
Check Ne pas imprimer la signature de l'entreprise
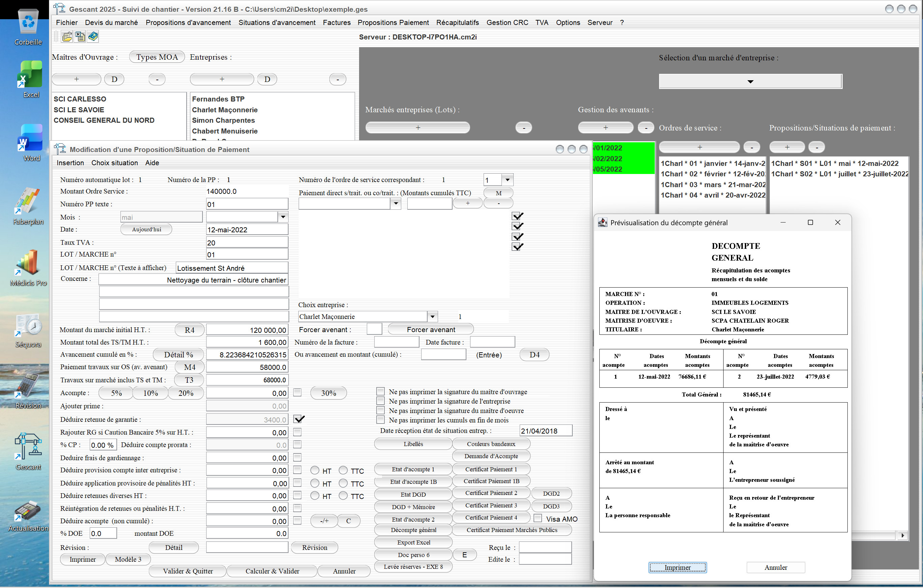[380, 401]
